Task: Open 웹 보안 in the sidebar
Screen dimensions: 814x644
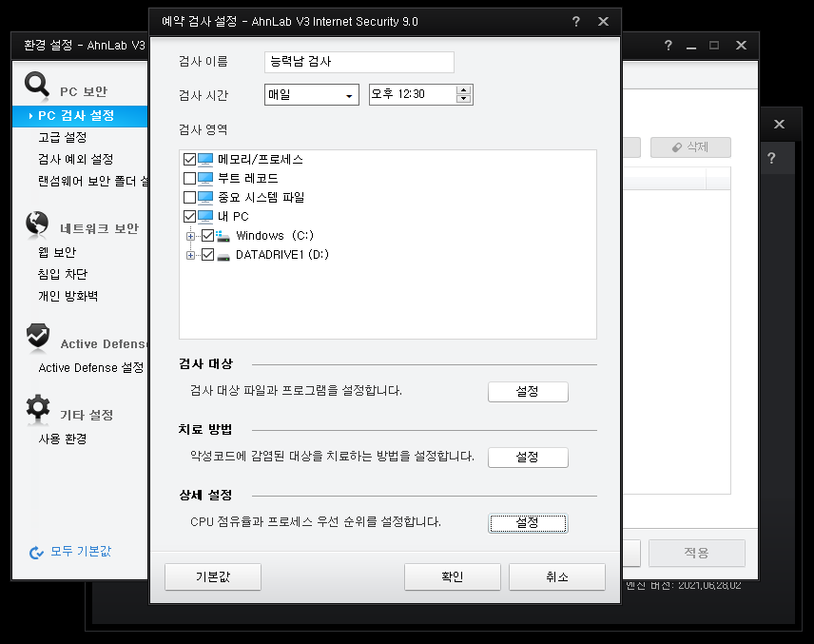Action: pos(57,252)
